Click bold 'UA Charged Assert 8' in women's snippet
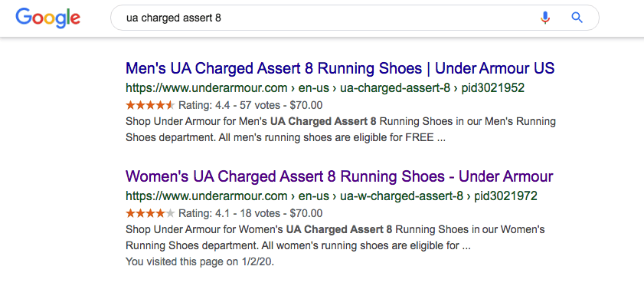 tap(338, 229)
